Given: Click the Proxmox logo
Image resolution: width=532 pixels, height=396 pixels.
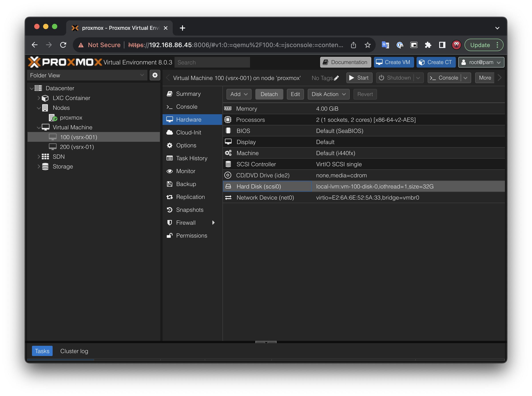Looking at the screenshot, I should coord(65,62).
